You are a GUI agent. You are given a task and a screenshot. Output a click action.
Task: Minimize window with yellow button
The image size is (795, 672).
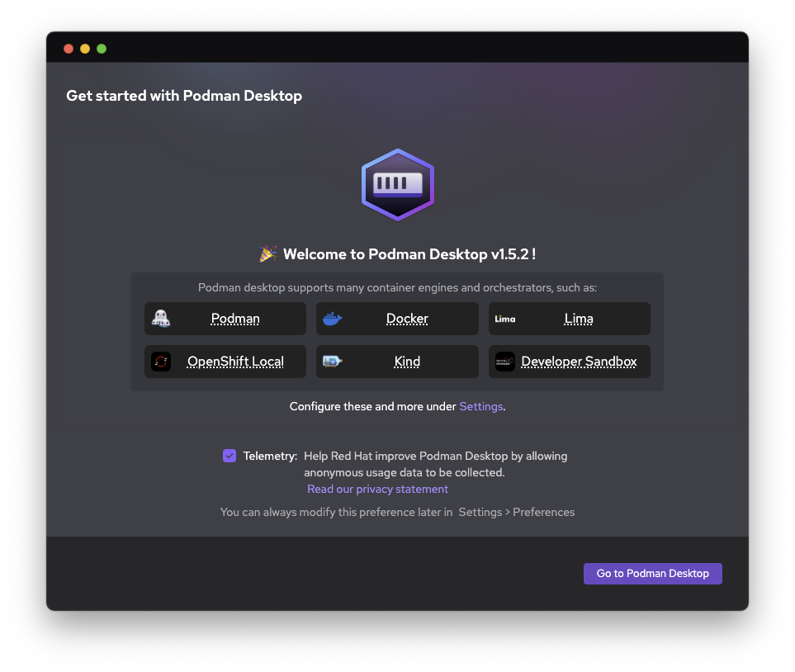85,49
